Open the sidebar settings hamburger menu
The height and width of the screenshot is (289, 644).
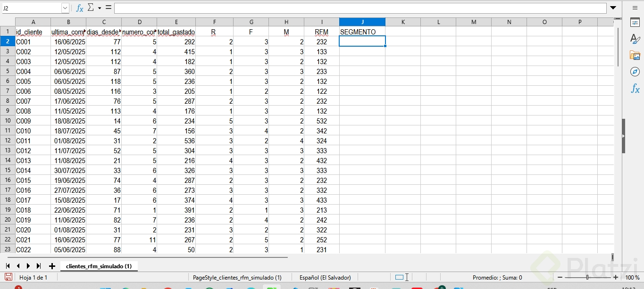pyautogui.click(x=635, y=8)
